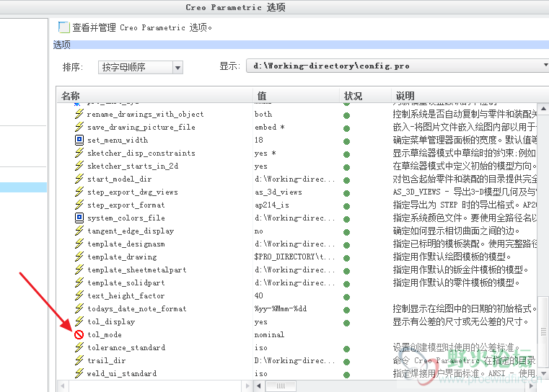Image resolution: width=549 pixels, height=392 pixels.
Task: Click the monitor icon beside set_menu_width
Action: coord(79,140)
